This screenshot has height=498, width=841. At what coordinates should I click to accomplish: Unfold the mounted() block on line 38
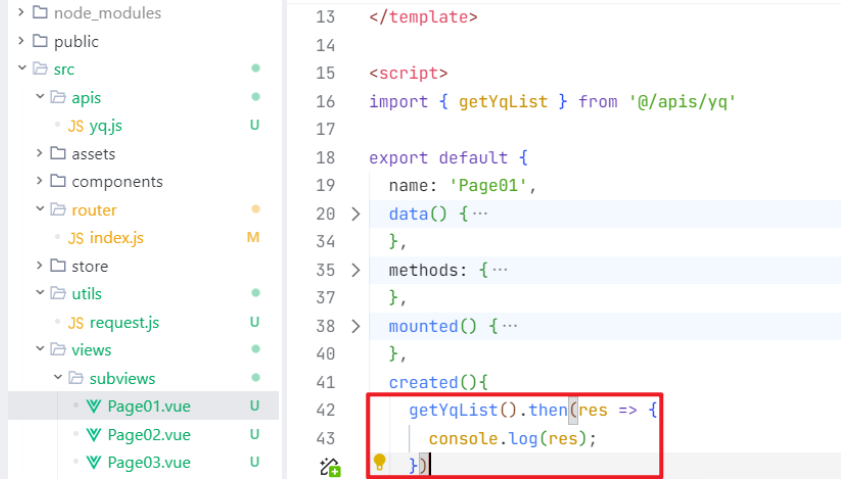356,326
